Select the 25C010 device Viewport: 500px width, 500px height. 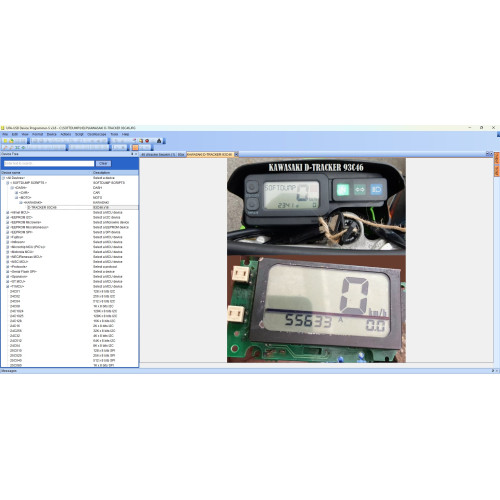[16, 351]
